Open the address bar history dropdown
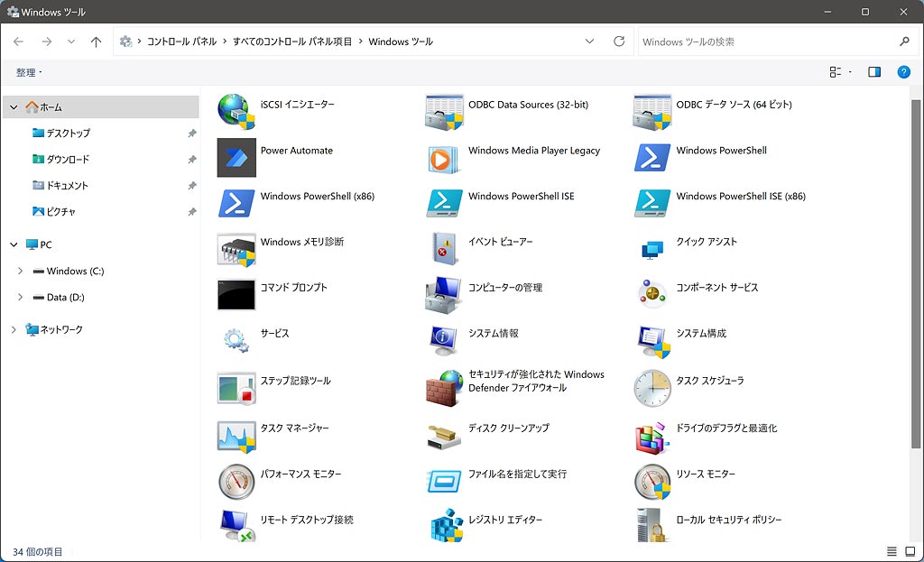 [x=589, y=41]
